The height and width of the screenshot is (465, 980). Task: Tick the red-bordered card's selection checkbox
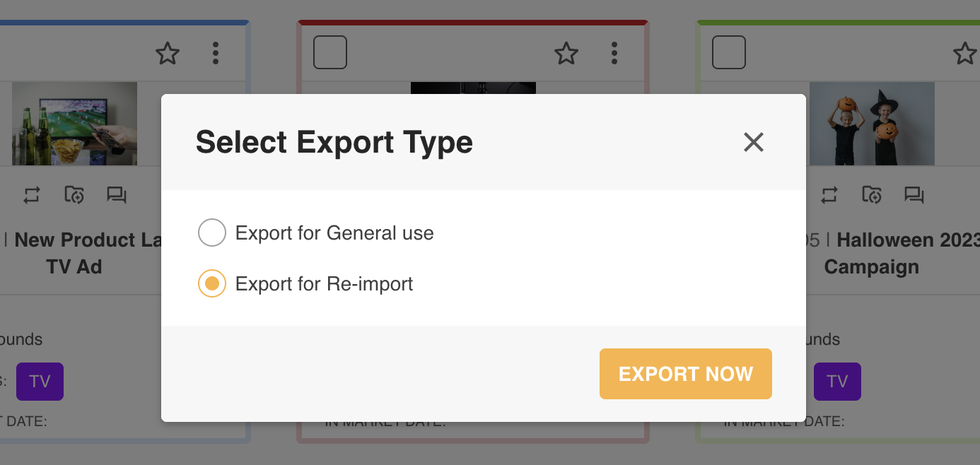(330, 52)
